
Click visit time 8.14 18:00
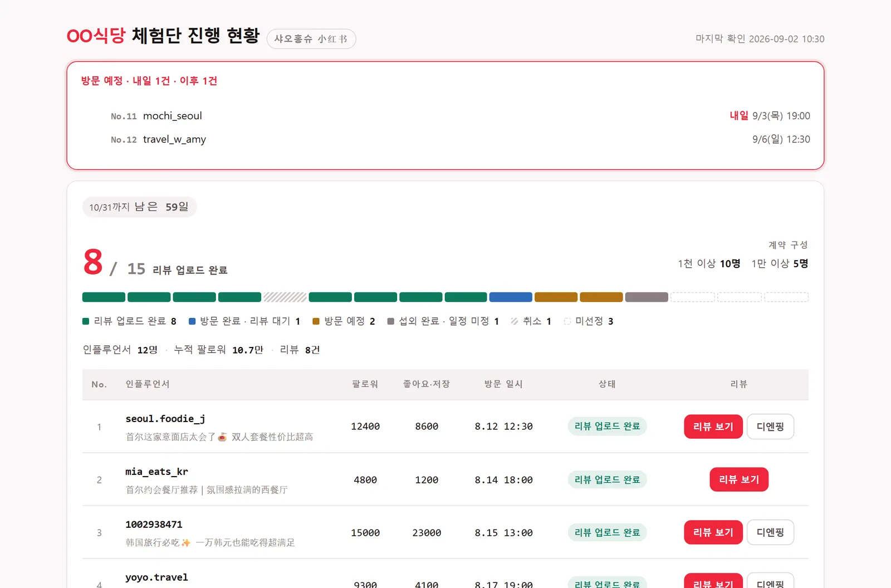point(503,480)
